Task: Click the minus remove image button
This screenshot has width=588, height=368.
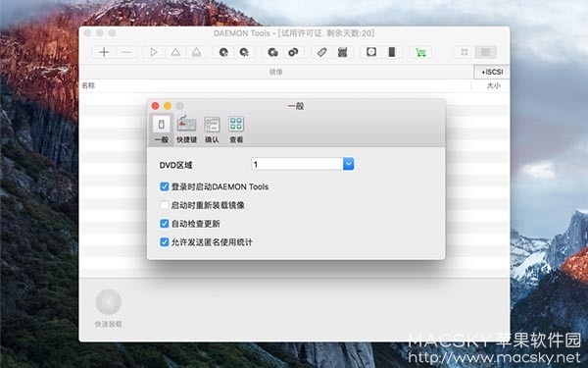Action: (x=126, y=52)
